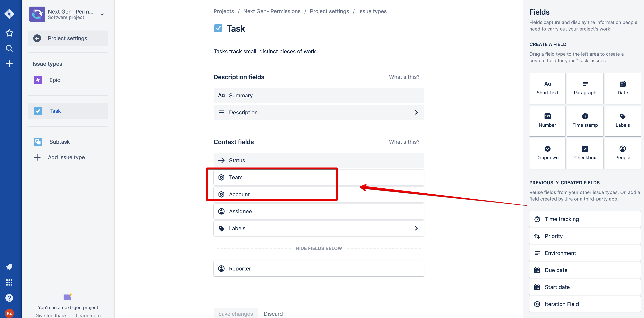
Task: Expand the Description field settings
Action: [x=416, y=112]
